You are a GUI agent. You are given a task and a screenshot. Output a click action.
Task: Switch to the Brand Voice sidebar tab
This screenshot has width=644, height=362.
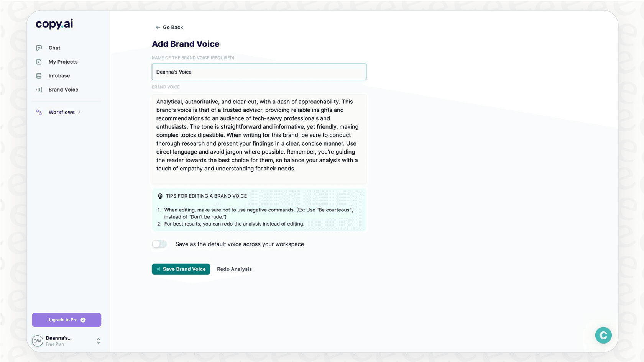pos(63,89)
